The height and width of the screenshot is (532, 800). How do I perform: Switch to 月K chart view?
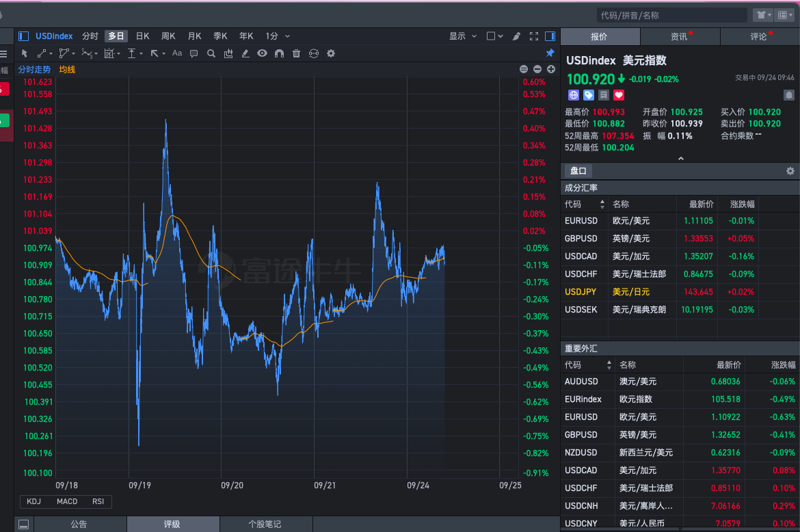[194, 36]
